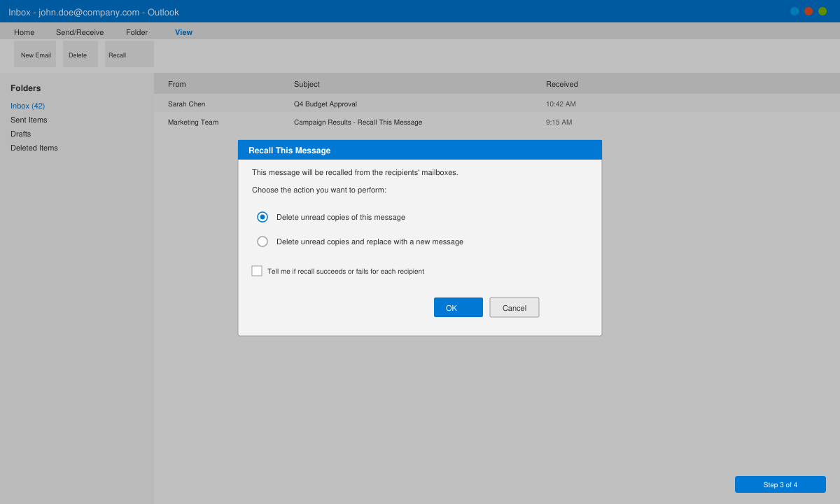The height and width of the screenshot is (504, 840).
Task: Open the Folder ribbon tab
Action: click(136, 32)
